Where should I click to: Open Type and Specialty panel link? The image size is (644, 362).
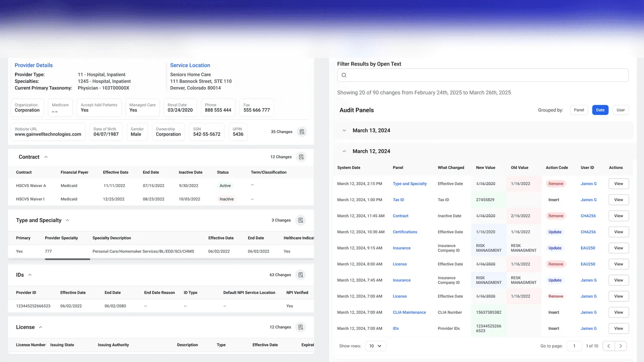coord(410,184)
